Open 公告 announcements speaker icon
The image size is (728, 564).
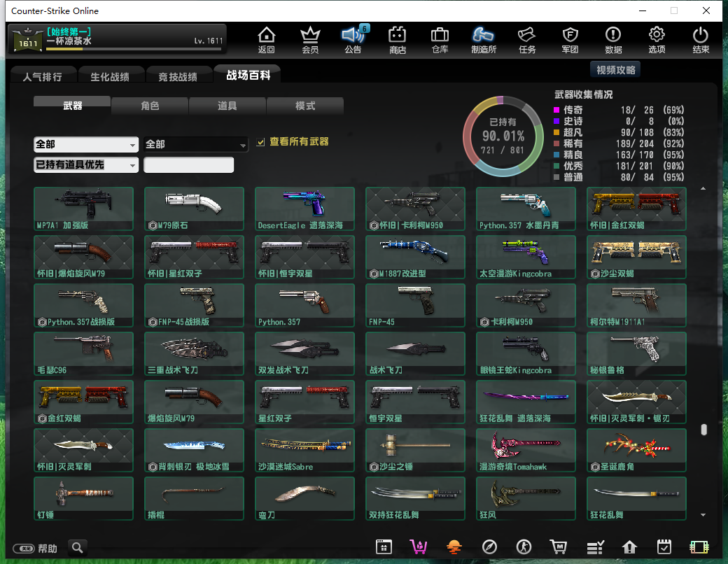tap(353, 40)
